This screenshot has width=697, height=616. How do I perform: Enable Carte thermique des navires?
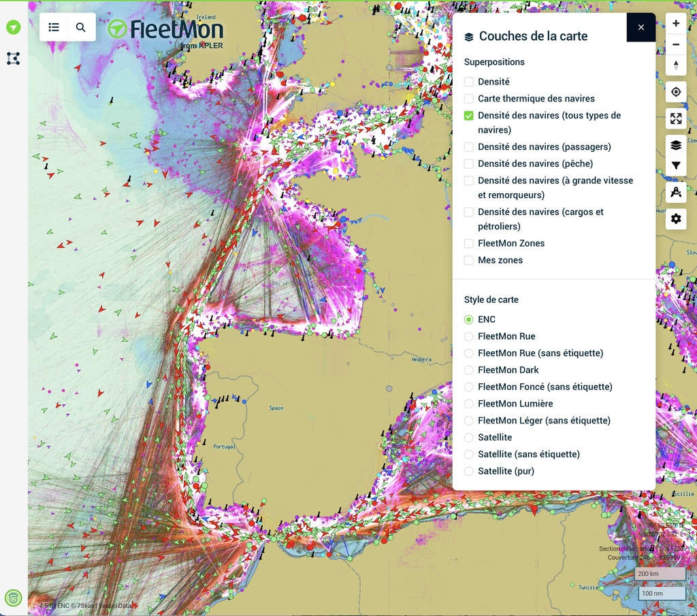click(x=469, y=99)
